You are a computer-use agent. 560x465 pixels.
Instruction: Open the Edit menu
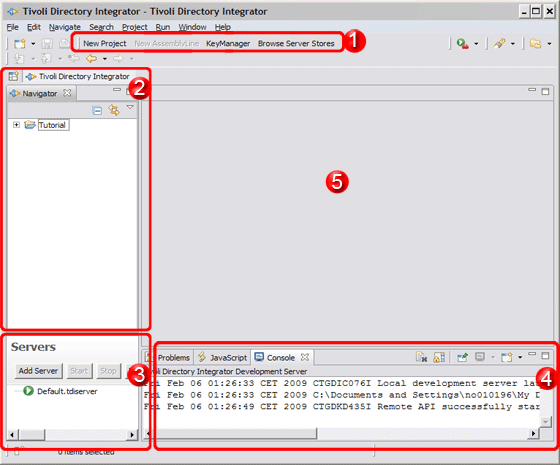point(34,27)
